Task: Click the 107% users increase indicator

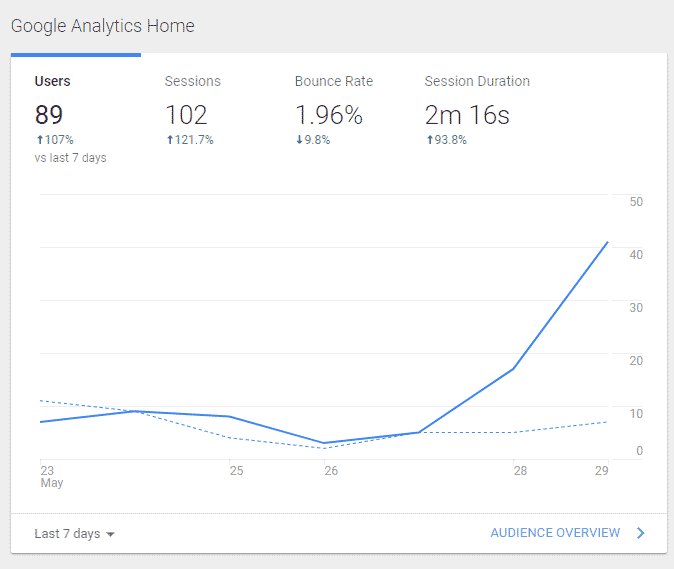Action: pos(55,140)
